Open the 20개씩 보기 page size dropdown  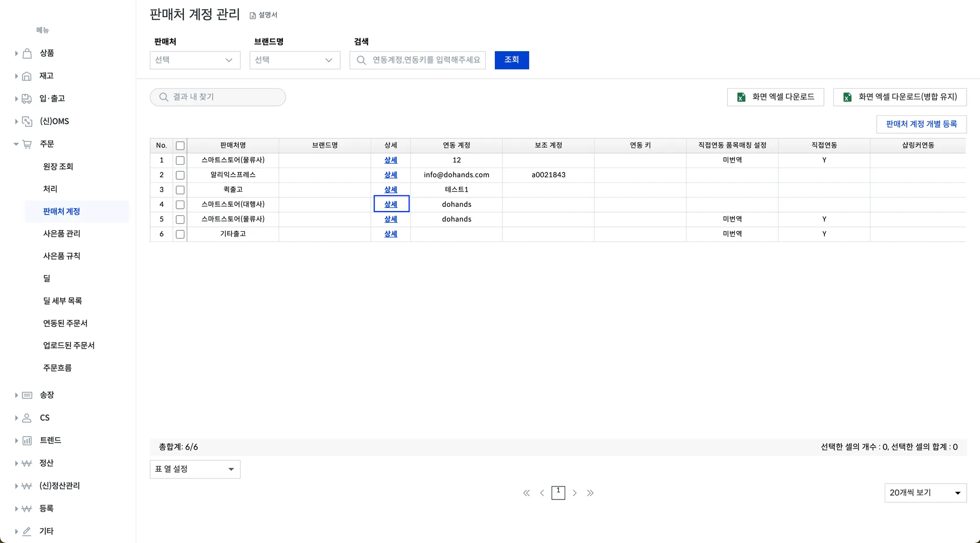925,493
